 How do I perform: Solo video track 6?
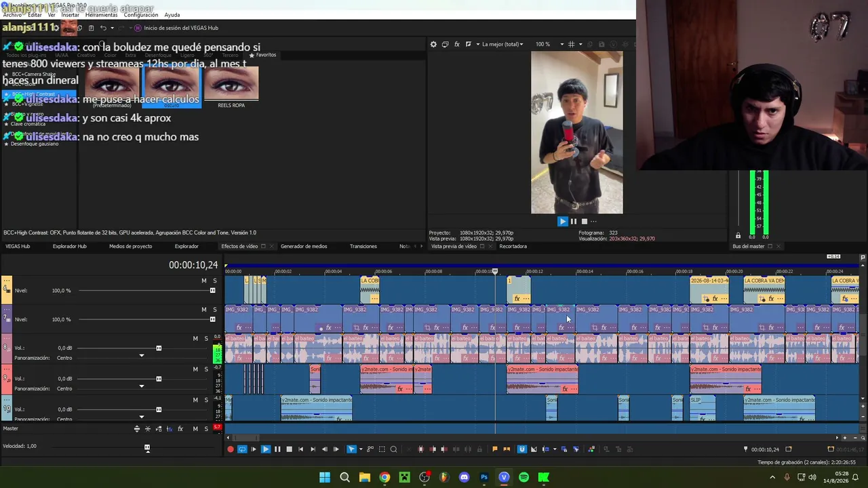215,281
